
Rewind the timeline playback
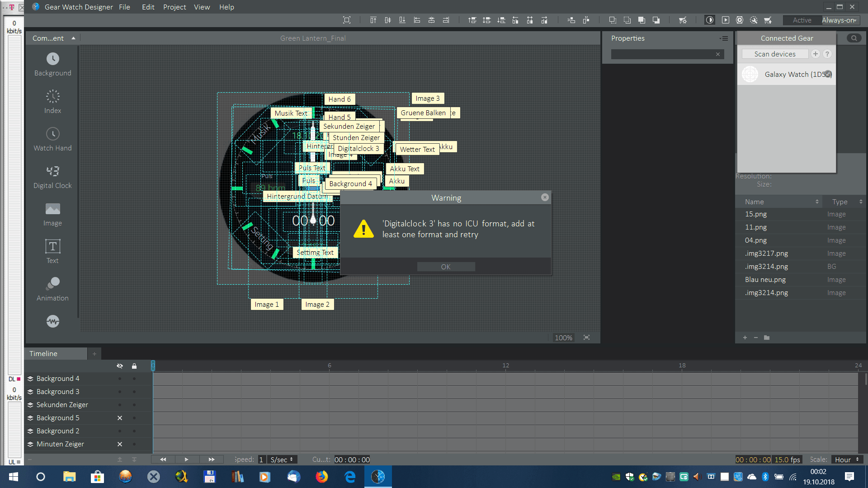[163, 460]
